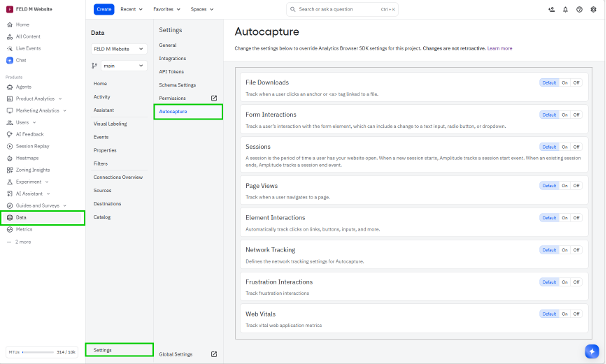Open the Chat icon in sidebar
Screen dimensions: 606x364
(x=10, y=60)
